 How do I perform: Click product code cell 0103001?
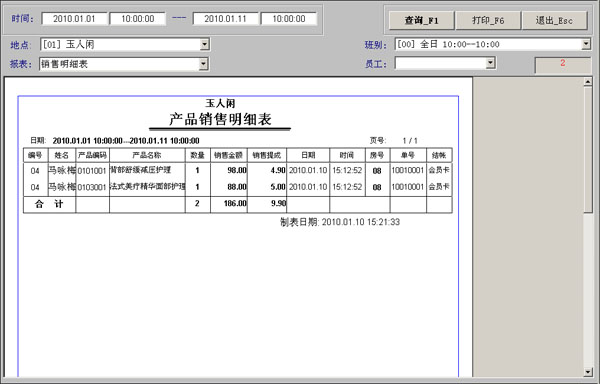pyautogui.click(x=92, y=187)
